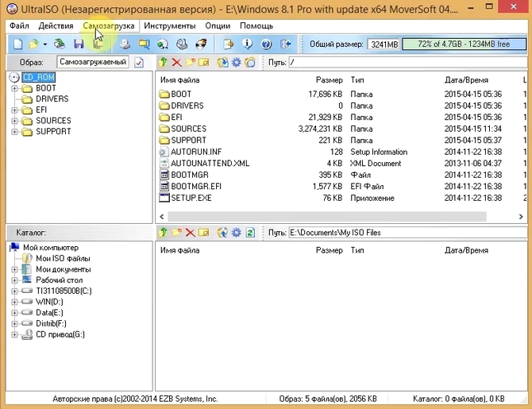Expand the SUPPORT folder in image tree
This screenshot has height=409, width=532.
[14, 132]
